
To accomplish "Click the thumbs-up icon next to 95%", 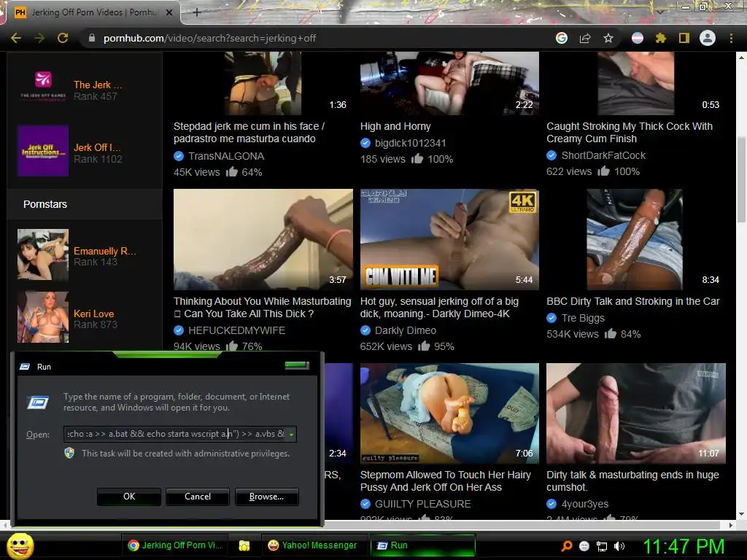I will click(424, 346).
